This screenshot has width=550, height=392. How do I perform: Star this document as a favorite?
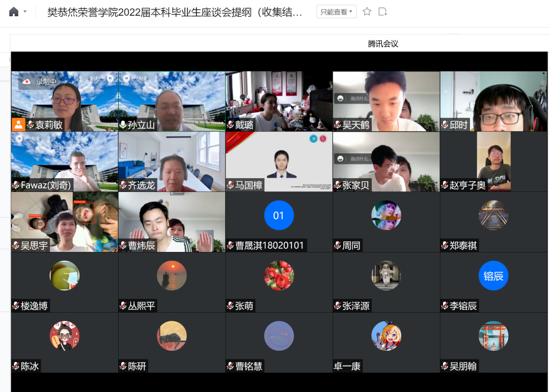tap(367, 12)
